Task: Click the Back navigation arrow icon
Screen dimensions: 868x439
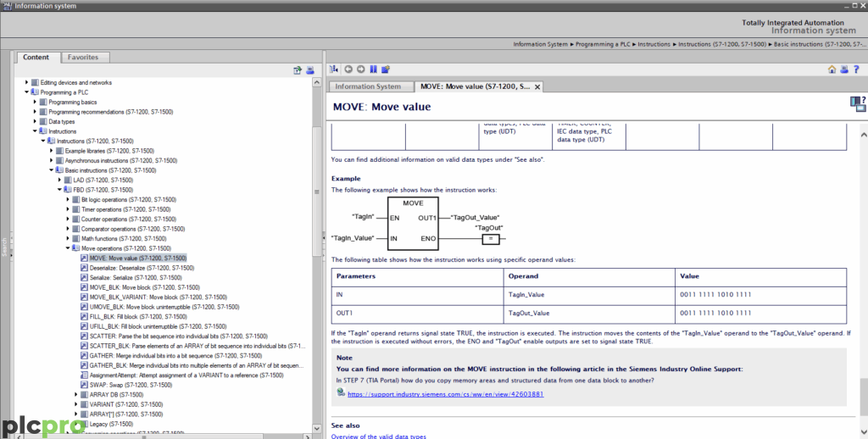Action: 348,69
